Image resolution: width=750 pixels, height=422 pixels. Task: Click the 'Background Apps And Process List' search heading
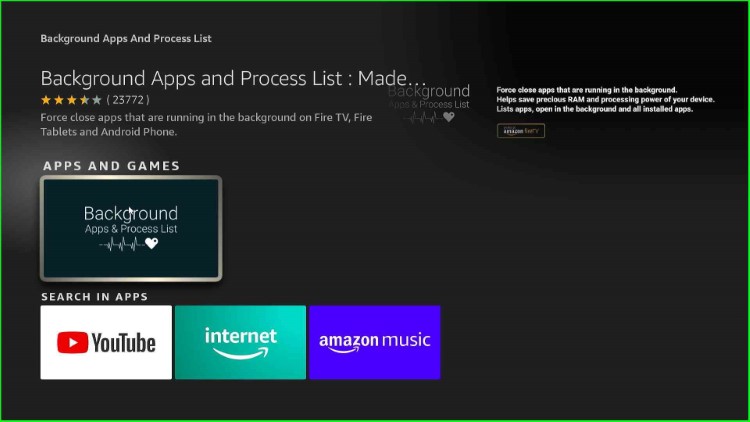[126, 38]
